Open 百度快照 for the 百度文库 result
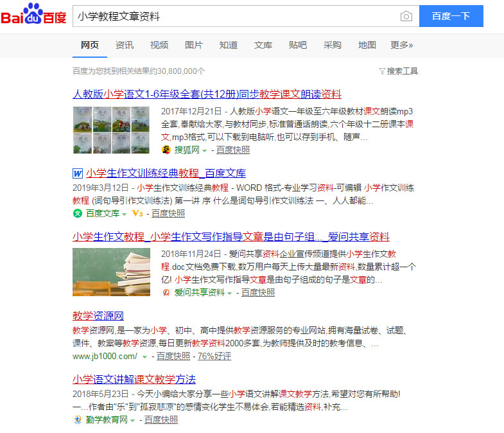Image resolution: width=504 pixels, height=433 pixels. tap(168, 213)
